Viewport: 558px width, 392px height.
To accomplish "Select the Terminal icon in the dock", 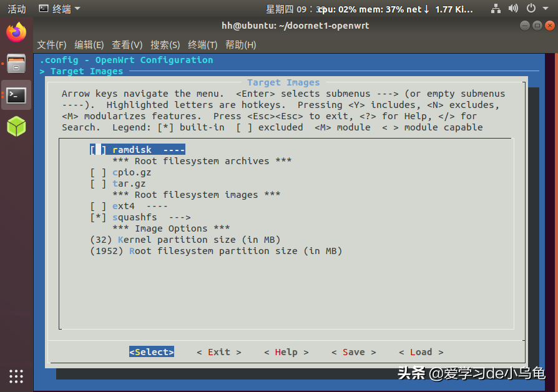I will click(x=16, y=96).
